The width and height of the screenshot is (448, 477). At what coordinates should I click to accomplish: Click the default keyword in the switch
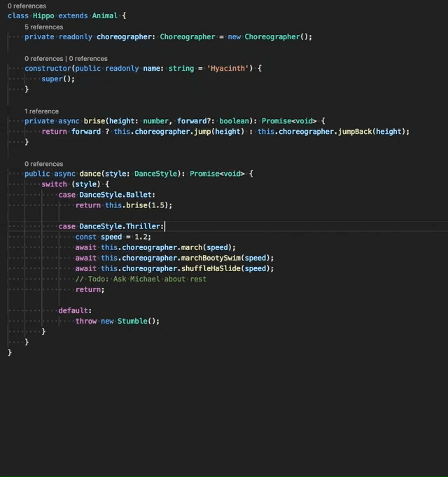coord(74,310)
